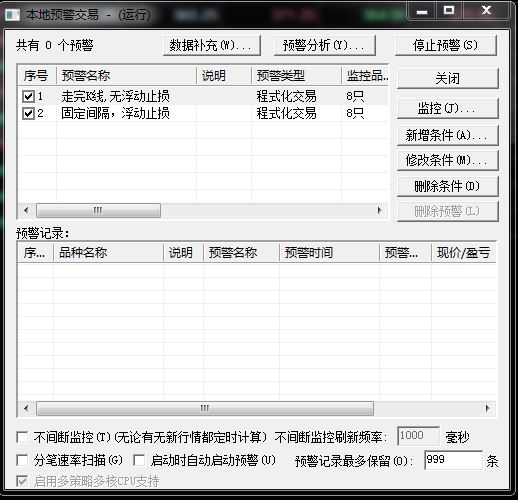Click 序号 column header in alert list
The height and width of the screenshot is (500, 518).
pyautogui.click(x=37, y=76)
